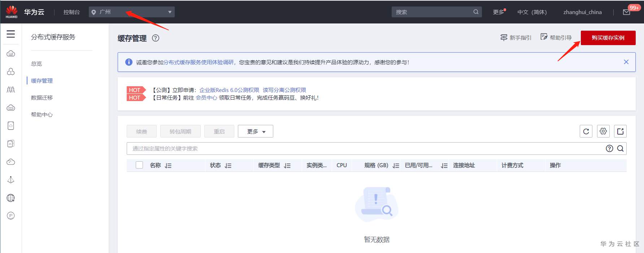Click the Huawei Cloud logo
The height and width of the screenshot is (253, 644).
12,12
